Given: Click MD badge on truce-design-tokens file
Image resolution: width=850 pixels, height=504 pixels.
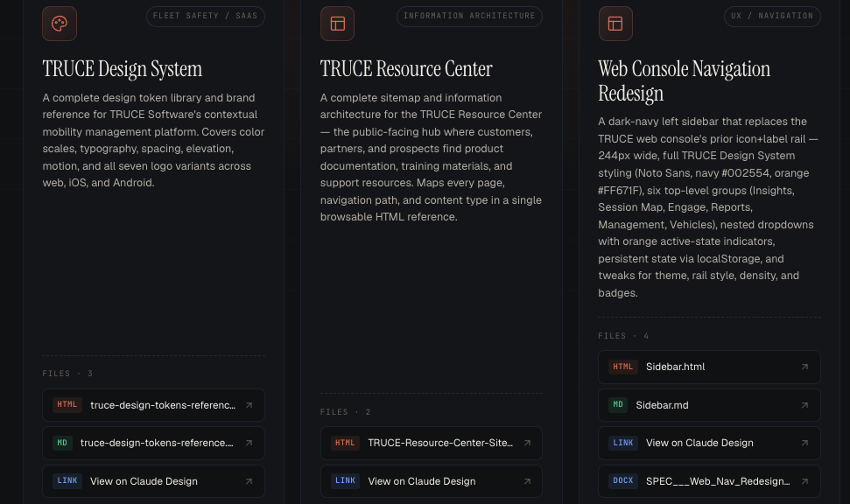Looking at the screenshot, I should [x=62, y=443].
